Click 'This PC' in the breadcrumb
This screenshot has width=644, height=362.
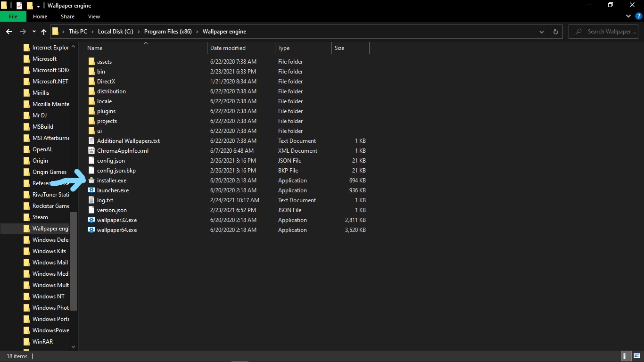[x=78, y=32]
